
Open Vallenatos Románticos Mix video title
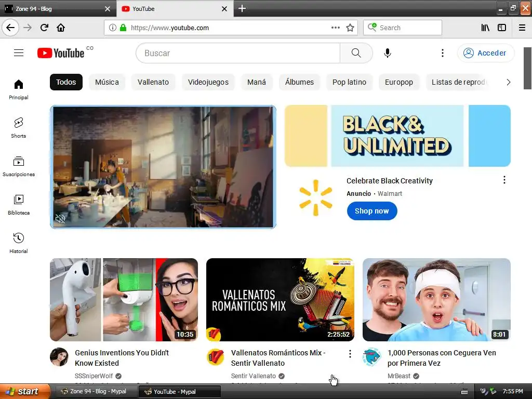point(278,358)
